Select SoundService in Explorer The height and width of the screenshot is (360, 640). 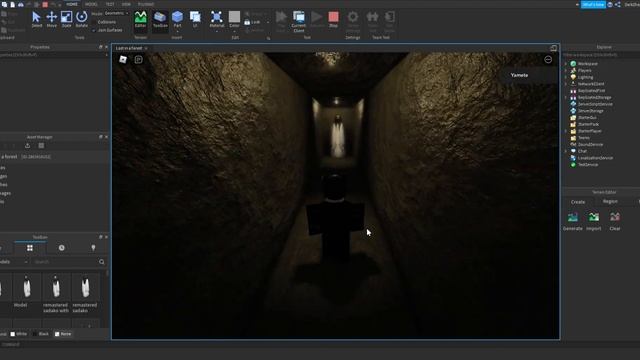pos(591,144)
